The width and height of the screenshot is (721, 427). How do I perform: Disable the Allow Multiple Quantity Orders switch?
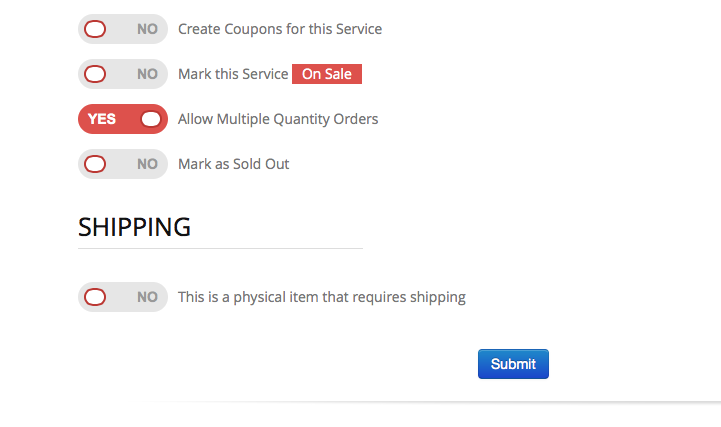coord(122,119)
